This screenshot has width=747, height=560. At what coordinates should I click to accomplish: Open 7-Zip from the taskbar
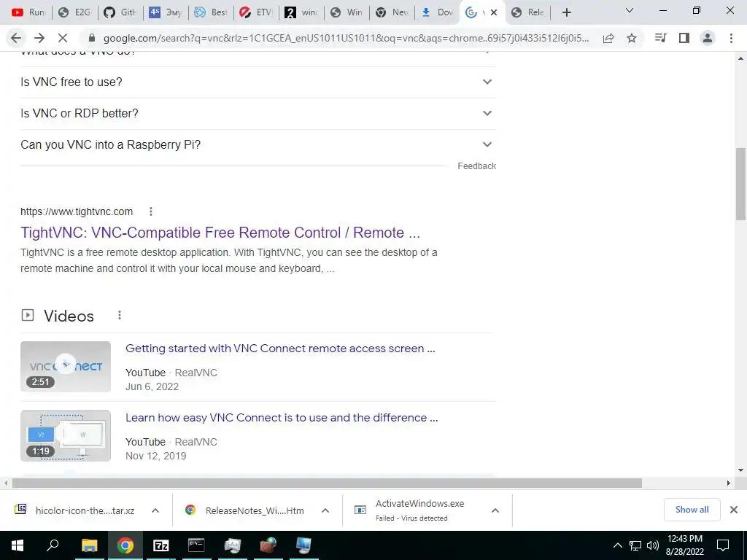(x=160, y=545)
